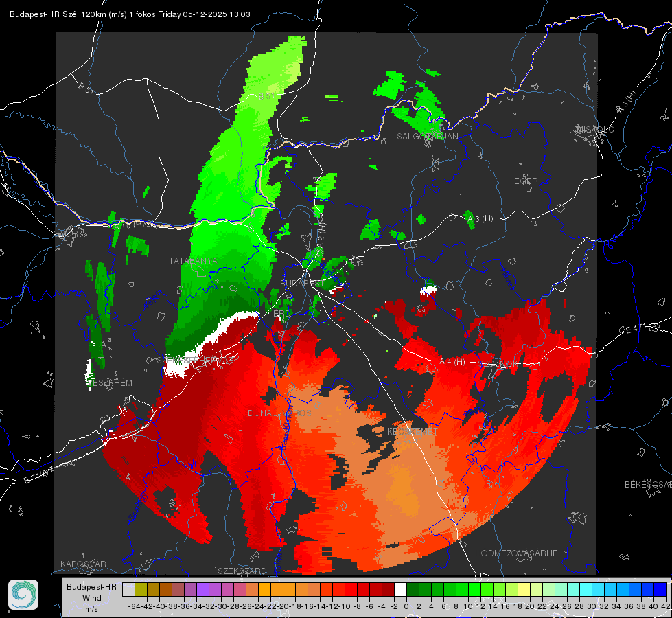Click the E 71 road label
Screen dimensions: 672x618
[x=39, y=474]
